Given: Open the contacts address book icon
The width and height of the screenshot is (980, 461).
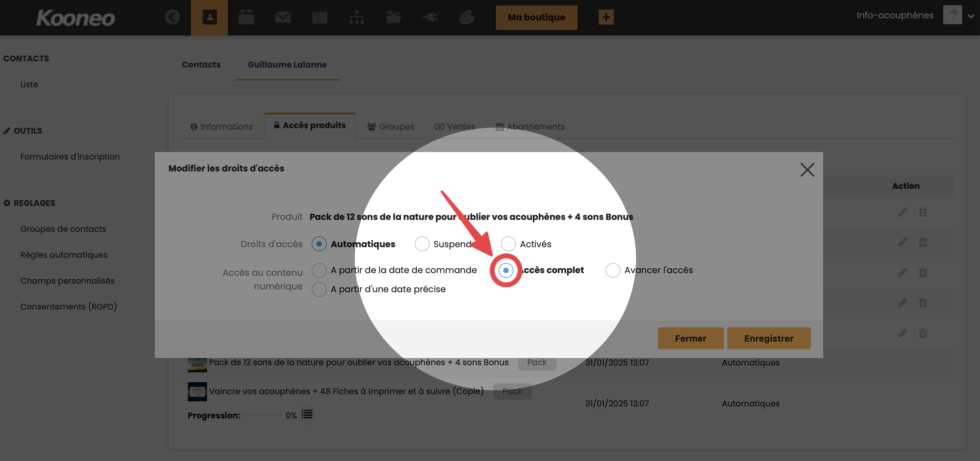Looking at the screenshot, I should tap(209, 17).
